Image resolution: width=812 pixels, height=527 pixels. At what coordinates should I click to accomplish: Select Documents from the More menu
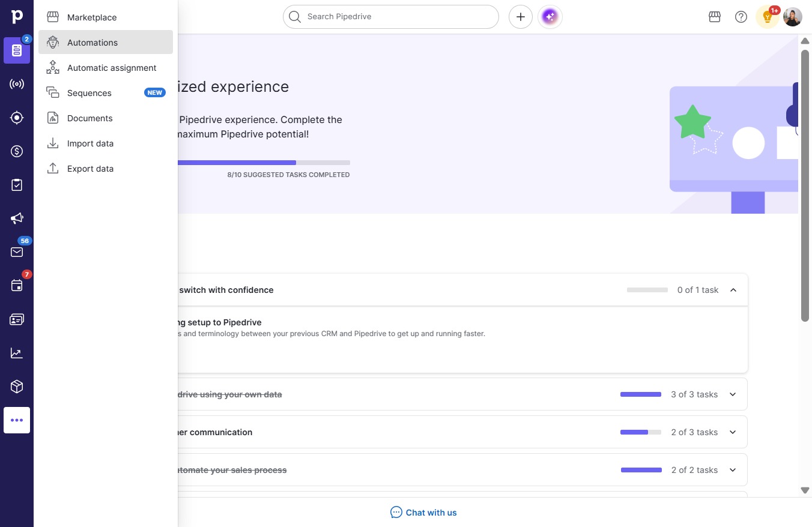pos(106,118)
